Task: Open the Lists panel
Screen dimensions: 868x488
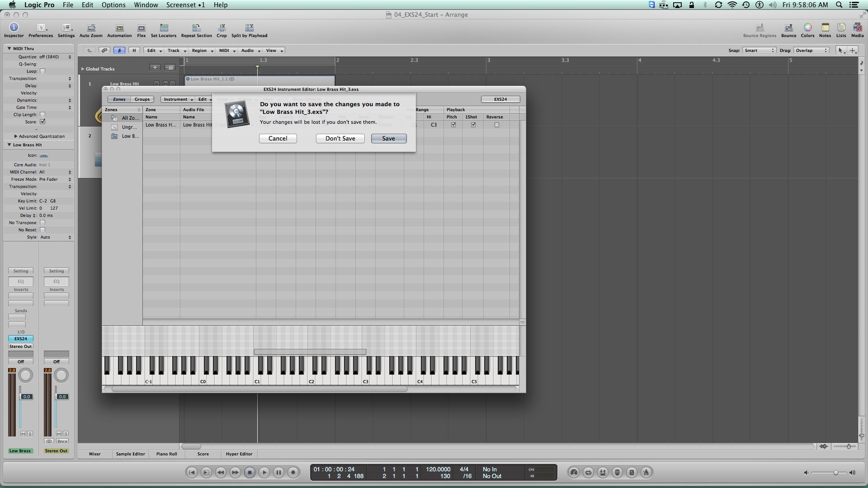Action: point(841,31)
